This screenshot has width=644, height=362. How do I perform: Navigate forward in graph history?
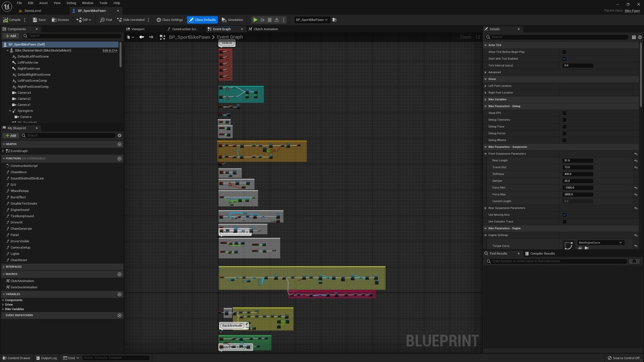[151, 37]
